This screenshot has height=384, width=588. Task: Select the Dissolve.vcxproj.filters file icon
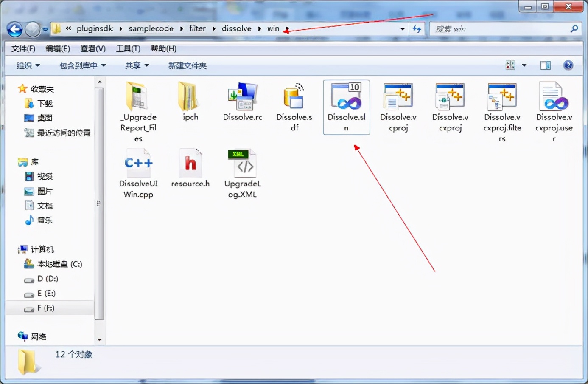point(502,96)
